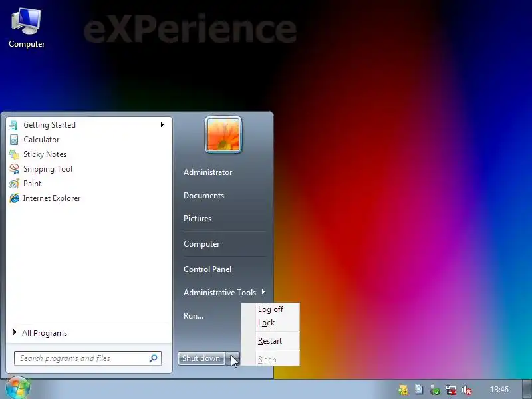Click the Getting Started icon
532x399 pixels.
click(13, 125)
